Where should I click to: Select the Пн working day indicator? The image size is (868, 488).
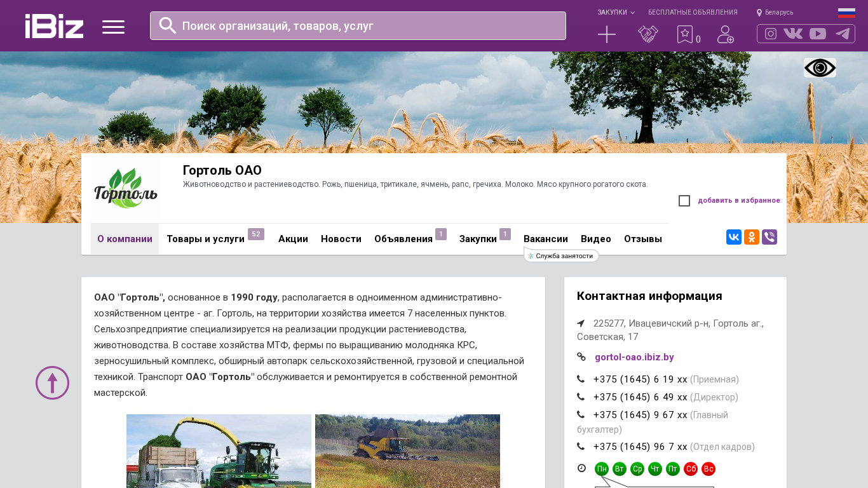[x=602, y=469]
